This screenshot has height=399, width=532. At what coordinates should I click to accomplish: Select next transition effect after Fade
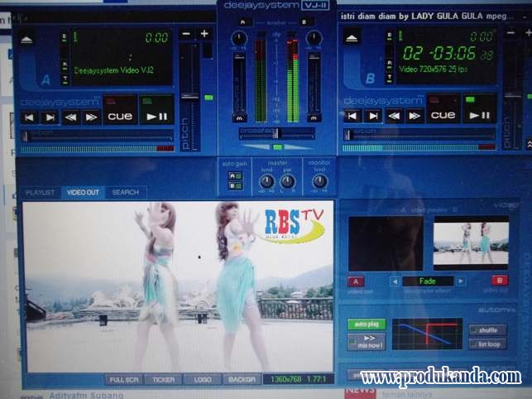tap(460, 281)
